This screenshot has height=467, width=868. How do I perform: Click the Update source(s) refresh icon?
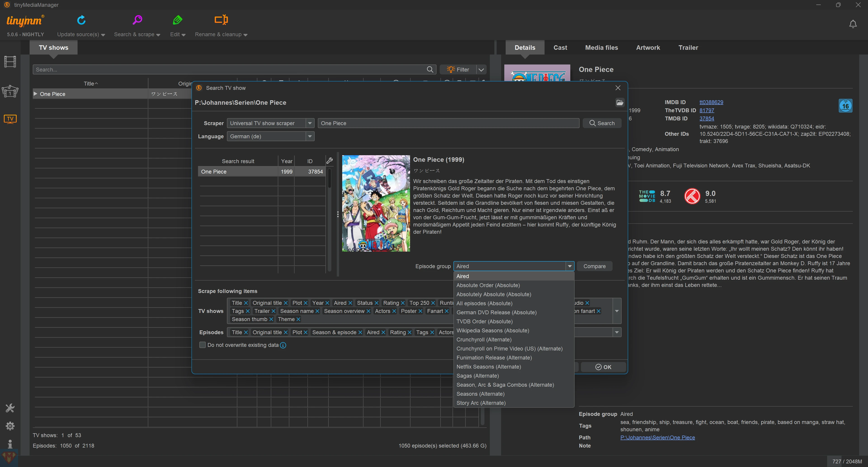[81, 20]
